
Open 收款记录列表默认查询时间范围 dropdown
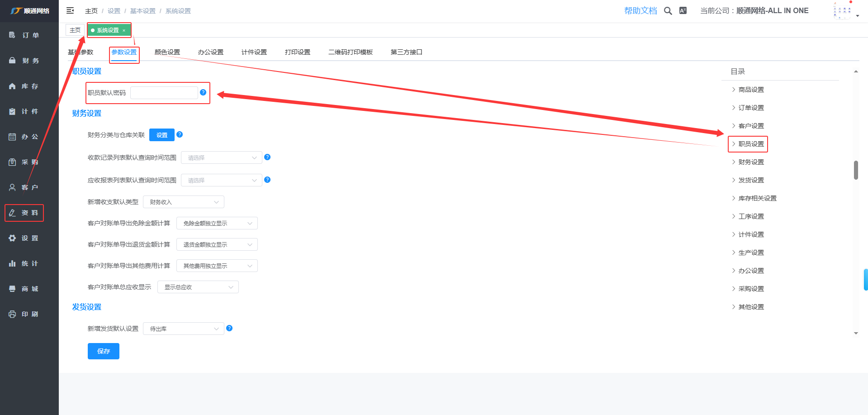(x=221, y=157)
